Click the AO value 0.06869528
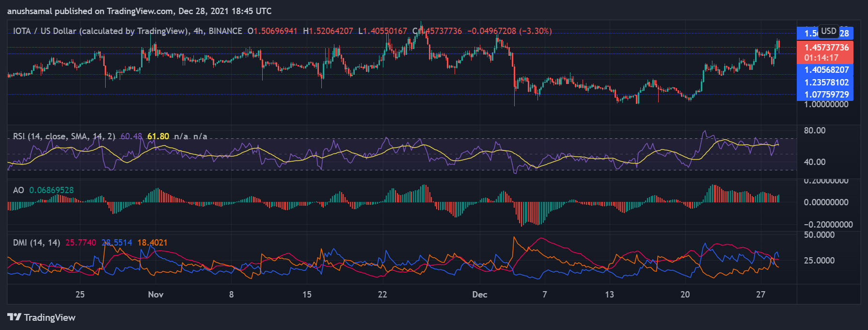Image resolution: width=868 pixels, height=330 pixels. pos(51,190)
